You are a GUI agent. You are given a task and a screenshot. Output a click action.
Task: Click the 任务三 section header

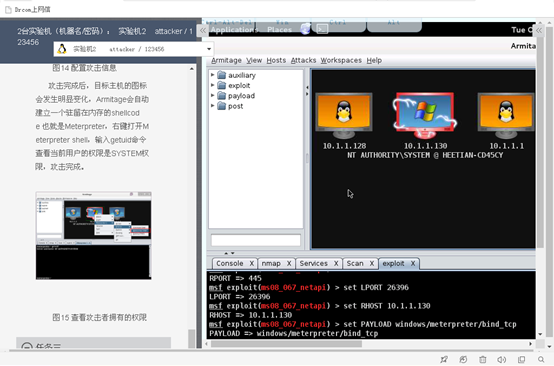point(93,343)
